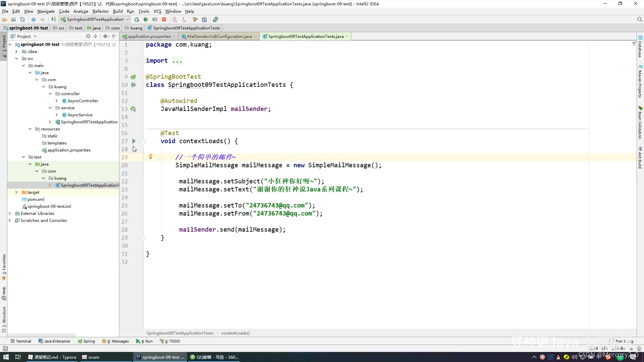The width and height of the screenshot is (644, 362).
Task: Select AsyncService in project tree
Action: click(x=80, y=115)
